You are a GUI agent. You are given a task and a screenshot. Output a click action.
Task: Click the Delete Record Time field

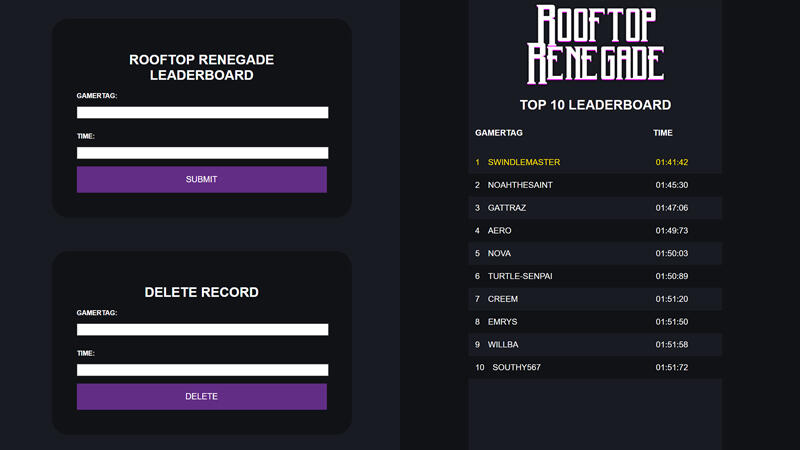click(x=202, y=370)
